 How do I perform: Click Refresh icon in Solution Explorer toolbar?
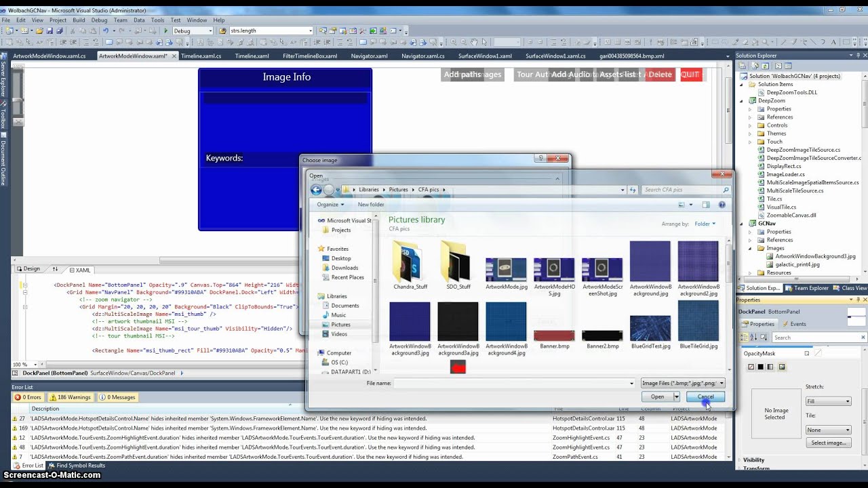click(765, 66)
